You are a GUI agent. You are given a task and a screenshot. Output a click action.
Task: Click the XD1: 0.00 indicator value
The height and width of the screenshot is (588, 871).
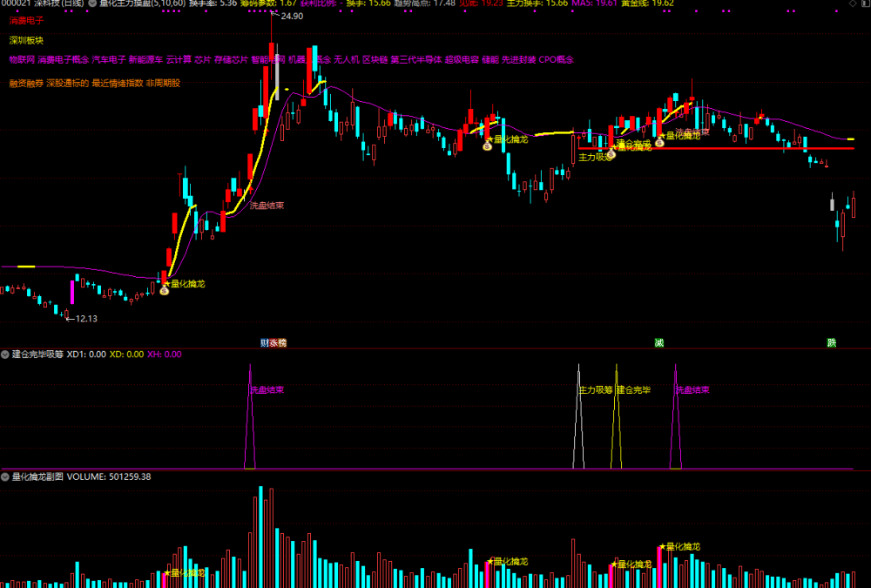[86, 355]
